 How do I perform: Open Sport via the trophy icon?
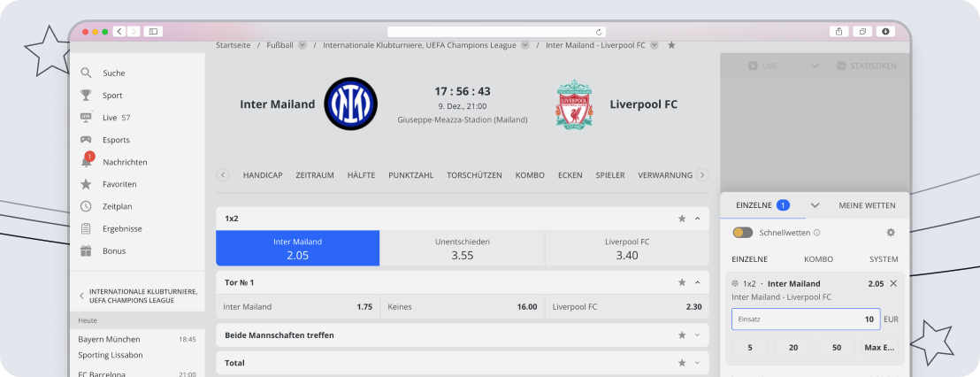pos(86,96)
